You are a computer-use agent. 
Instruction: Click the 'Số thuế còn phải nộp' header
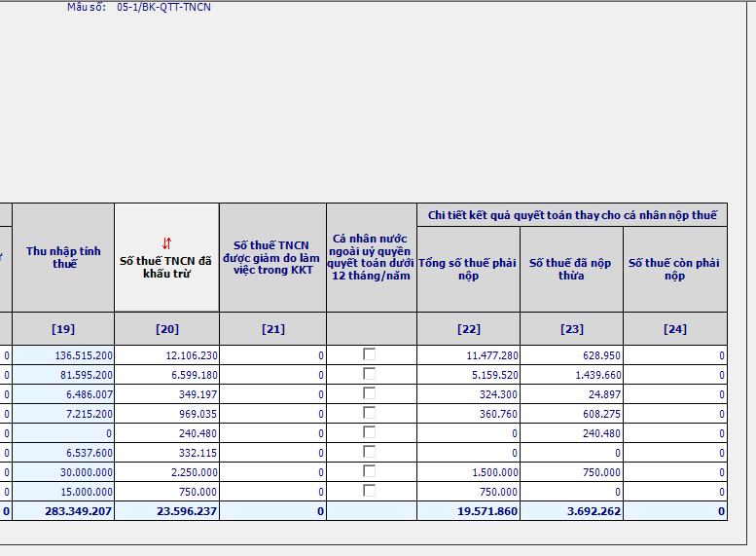pyautogui.click(x=675, y=269)
